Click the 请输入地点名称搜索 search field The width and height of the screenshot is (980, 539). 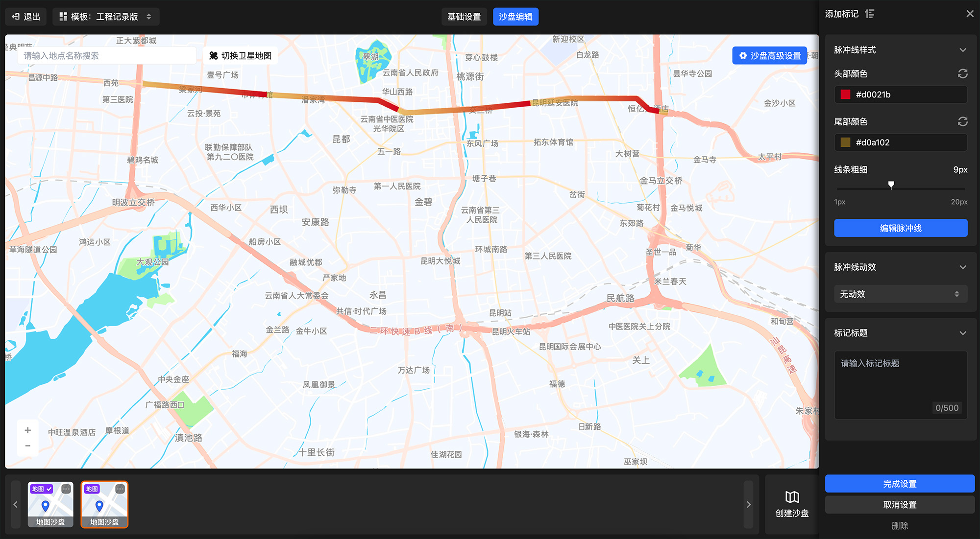[x=106, y=56]
